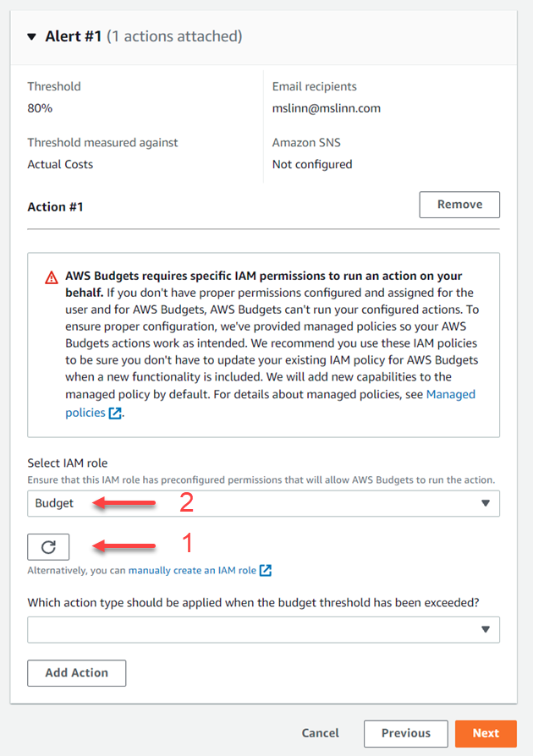Click the red warning triangle icon

[x=52, y=277]
